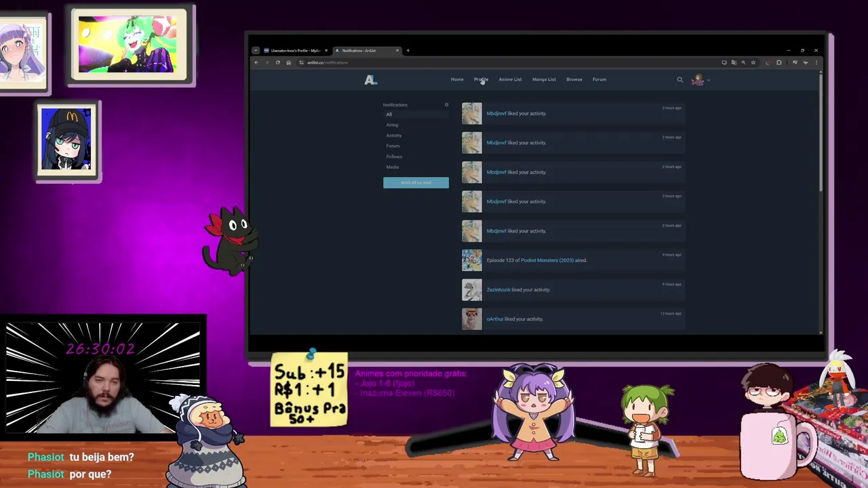The width and height of the screenshot is (868, 488).
Task: Expand tab search dropdown arrow
Action: point(256,50)
